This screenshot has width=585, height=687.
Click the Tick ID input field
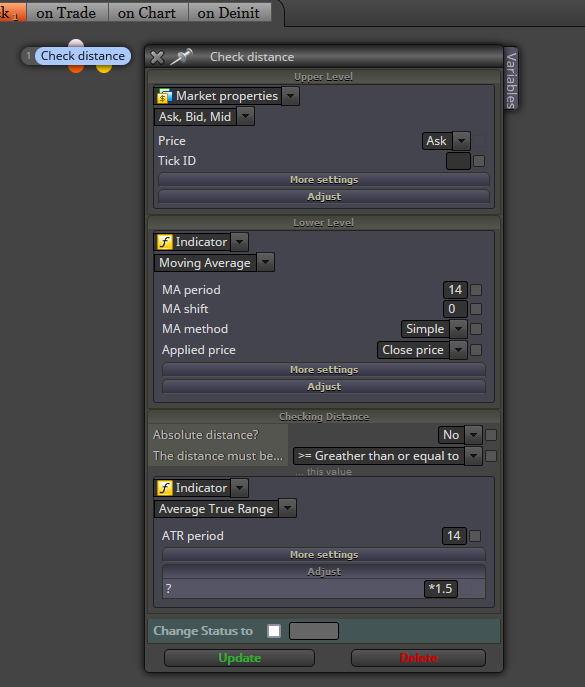point(458,161)
